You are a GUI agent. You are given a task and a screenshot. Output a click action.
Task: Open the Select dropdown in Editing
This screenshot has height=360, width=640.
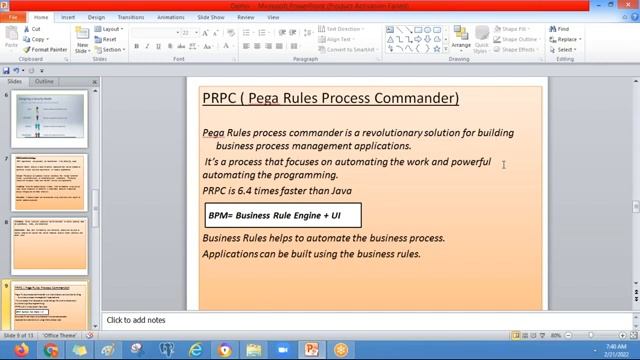(x=563, y=49)
